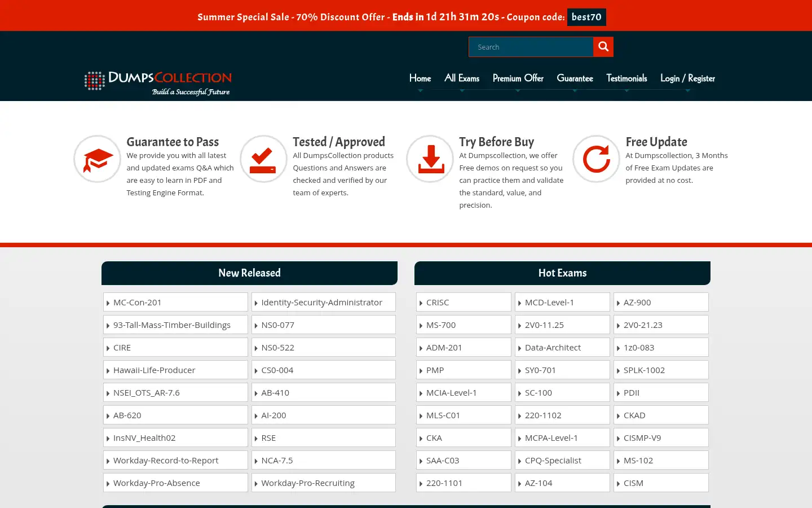
Task: Open the MCD-Level-1 hot exam
Action: coord(562,302)
